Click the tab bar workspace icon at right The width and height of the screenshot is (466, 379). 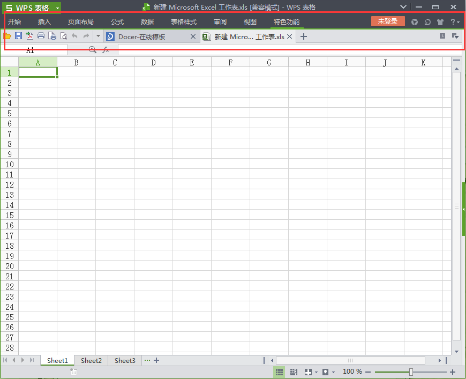[x=442, y=36]
